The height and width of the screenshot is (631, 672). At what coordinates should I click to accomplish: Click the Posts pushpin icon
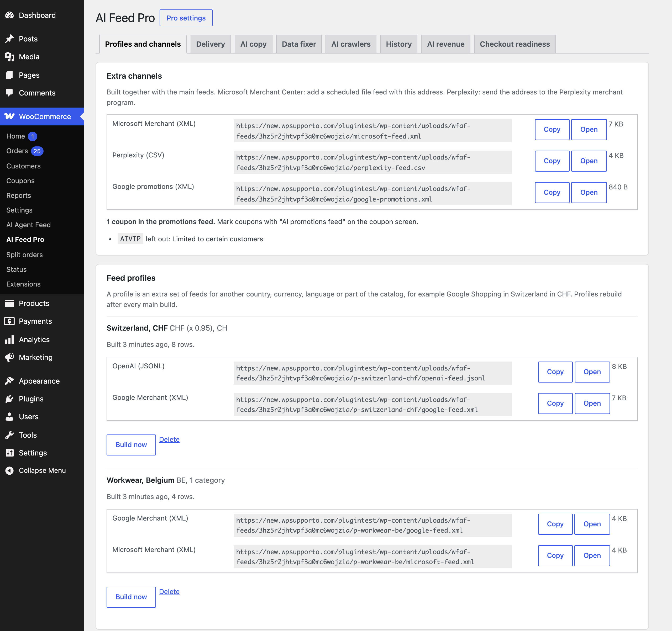click(9, 39)
